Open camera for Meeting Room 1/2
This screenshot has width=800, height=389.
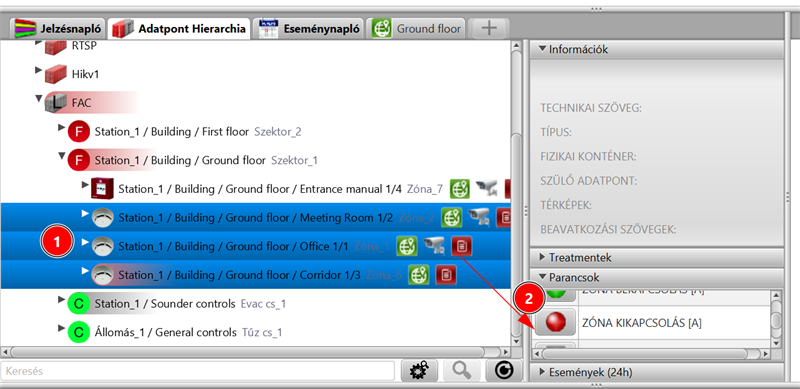click(478, 217)
